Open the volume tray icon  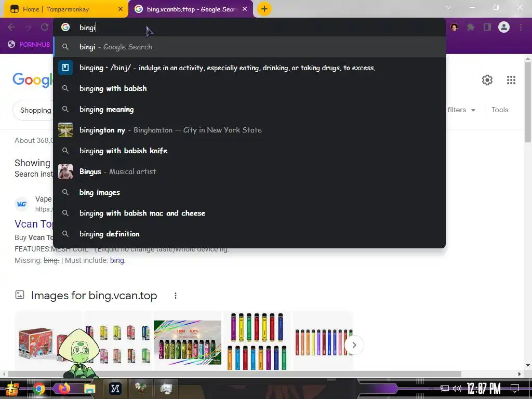click(457, 389)
